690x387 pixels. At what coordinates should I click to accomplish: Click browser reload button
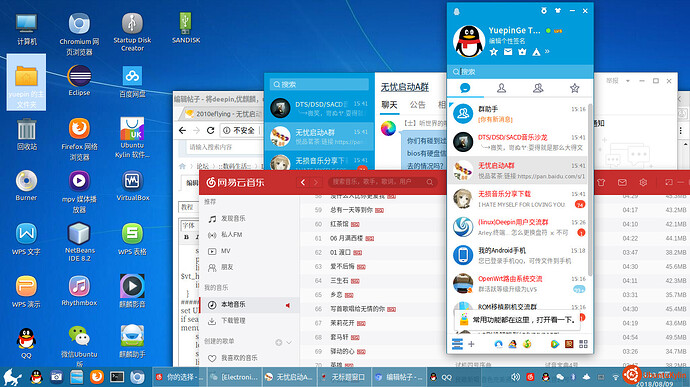pyautogui.click(x=210, y=130)
